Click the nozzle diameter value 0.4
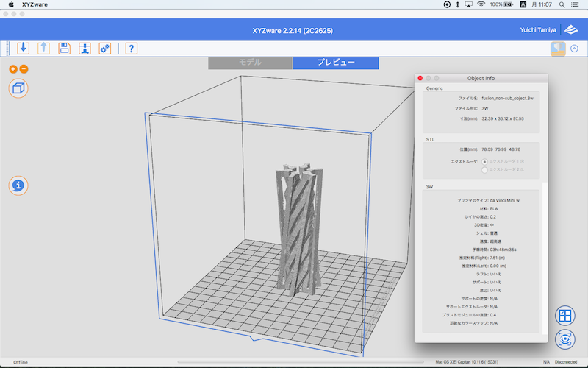The height and width of the screenshot is (368, 588). coord(492,315)
